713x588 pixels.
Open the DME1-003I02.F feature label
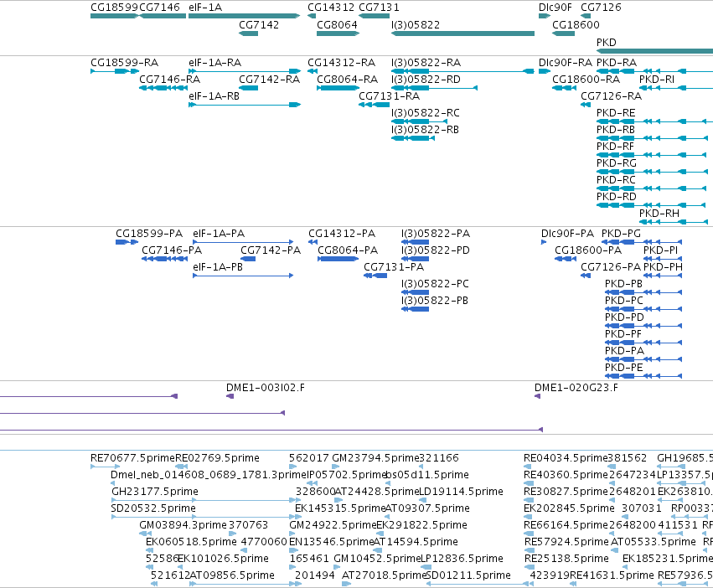pos(266,388)
